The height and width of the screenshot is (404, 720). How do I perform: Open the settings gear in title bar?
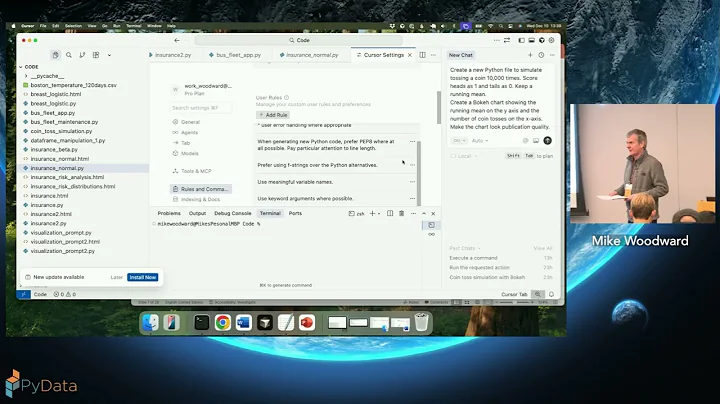coord(551,40)
